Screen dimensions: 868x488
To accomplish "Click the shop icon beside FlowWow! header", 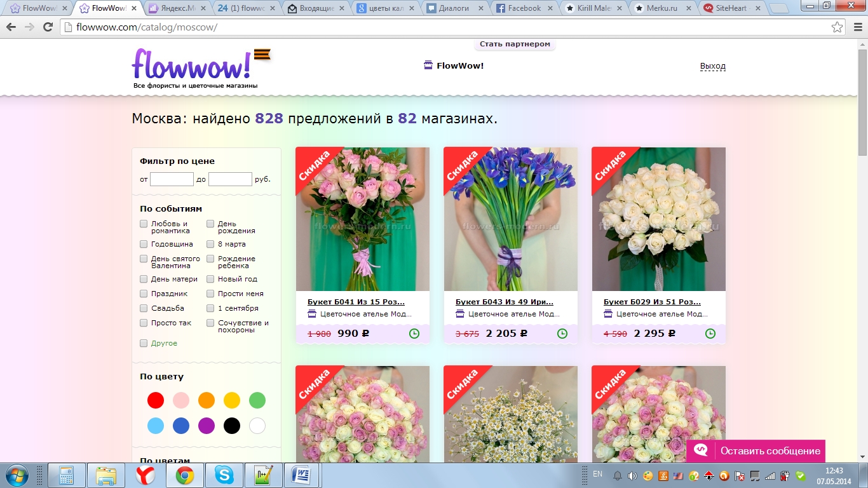I will [x=428, y=65].
